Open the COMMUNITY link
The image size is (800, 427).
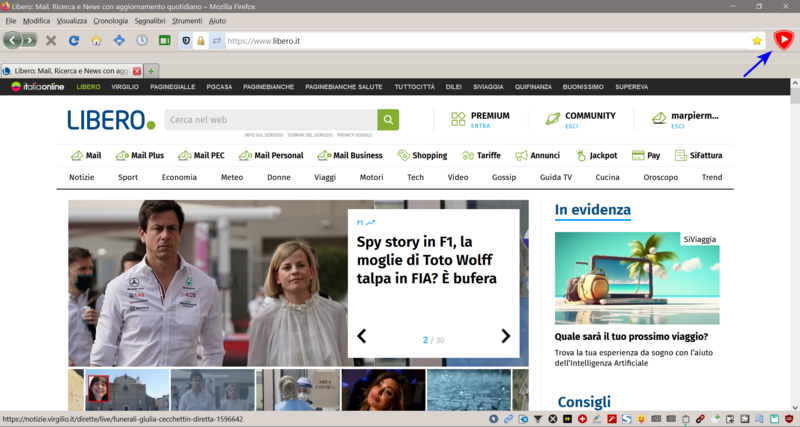(x=581, y=119)
